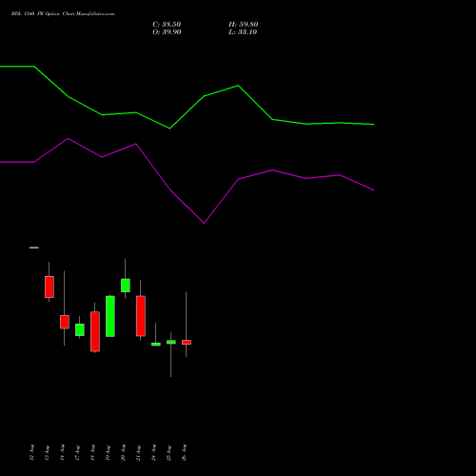Click the close price value C: 38.50
Viewport: 476px width, 476px height.
167,25
